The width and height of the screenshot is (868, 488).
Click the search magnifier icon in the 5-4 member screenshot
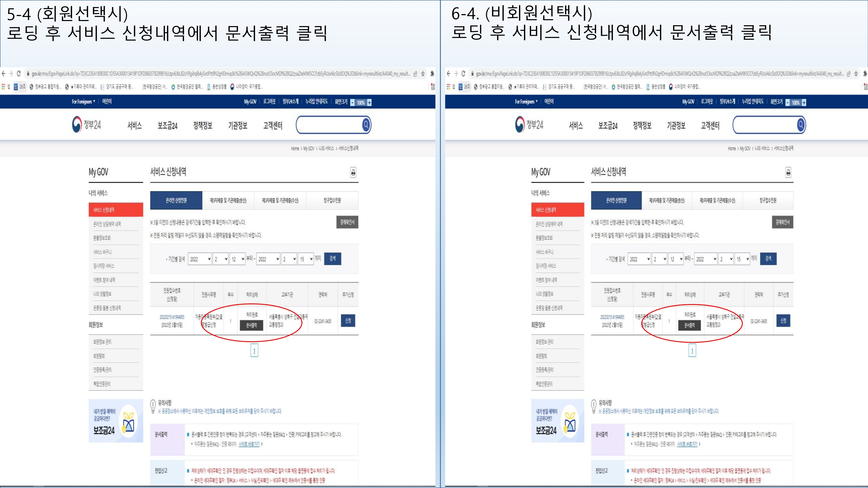pos(366,125)
